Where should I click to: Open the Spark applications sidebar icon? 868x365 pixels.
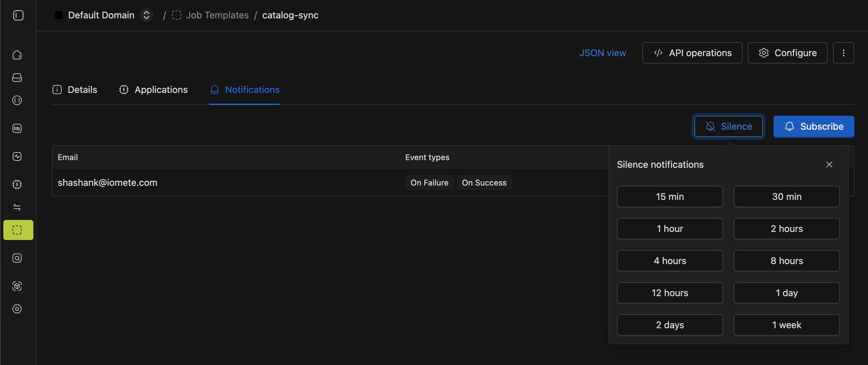pyautogui.click(x=17, y=185)
